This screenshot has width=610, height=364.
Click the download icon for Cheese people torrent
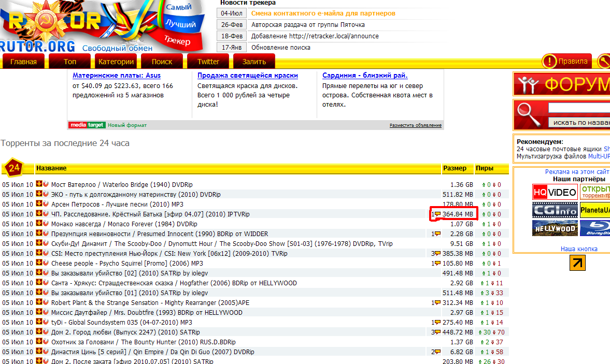(38, 263)
